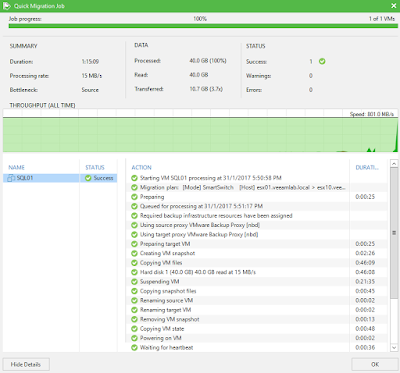Click the ACTION column header
Image resolution: width=400 pixels, height=373 pixels.
click(142, 167)
